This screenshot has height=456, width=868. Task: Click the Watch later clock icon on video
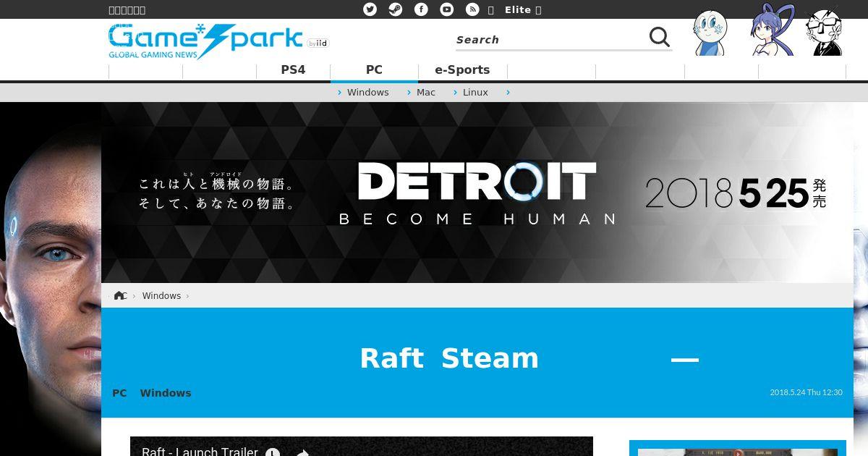pos(273,452)
